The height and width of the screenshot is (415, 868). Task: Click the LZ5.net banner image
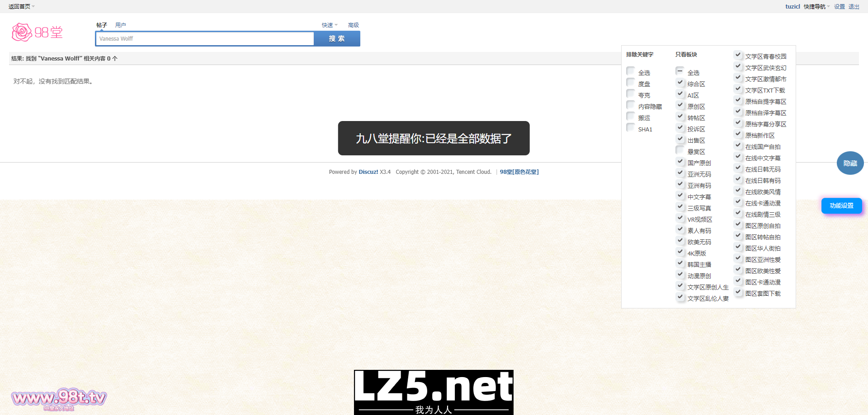point(434,392)
